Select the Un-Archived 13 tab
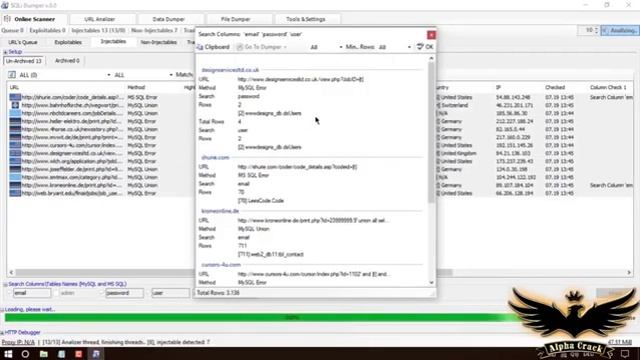 pos(24,61)
